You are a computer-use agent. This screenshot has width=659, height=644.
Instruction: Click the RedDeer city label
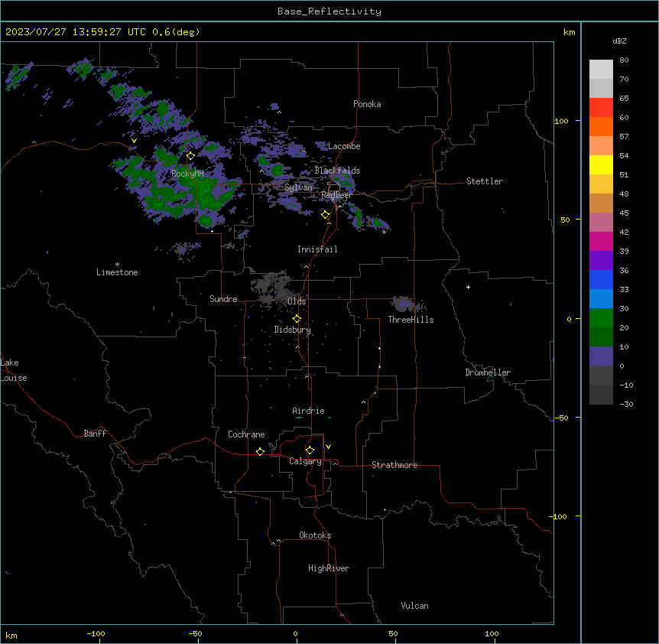pos(336,195)
